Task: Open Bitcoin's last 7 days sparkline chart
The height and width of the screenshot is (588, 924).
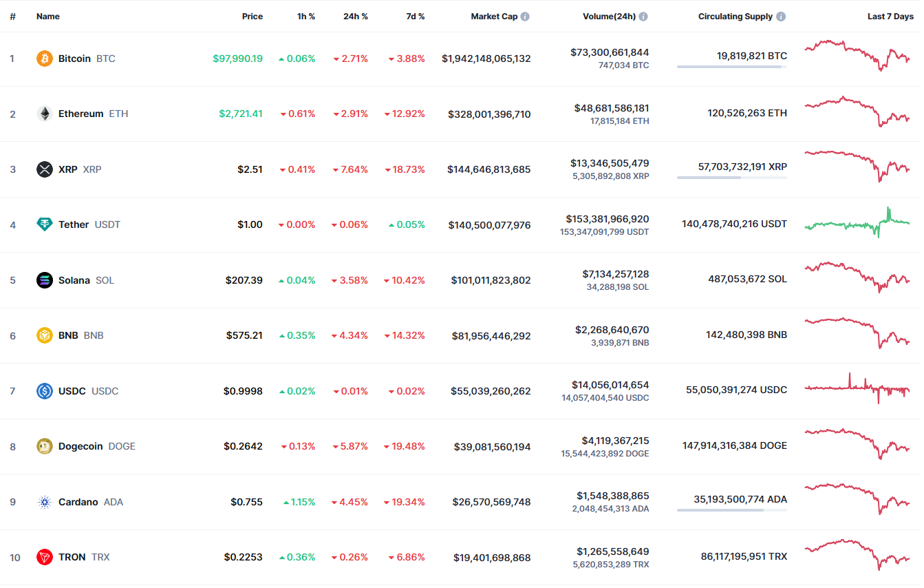Action: pos(857,55)
